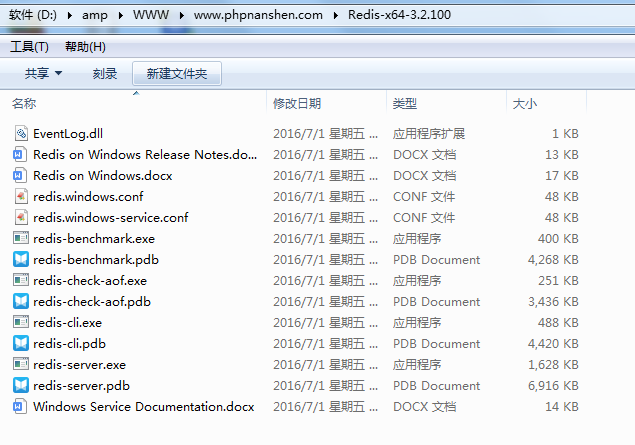Click the 刻录 toolbar button
This screenshot has width=635, height=445.
click(105, 74)
